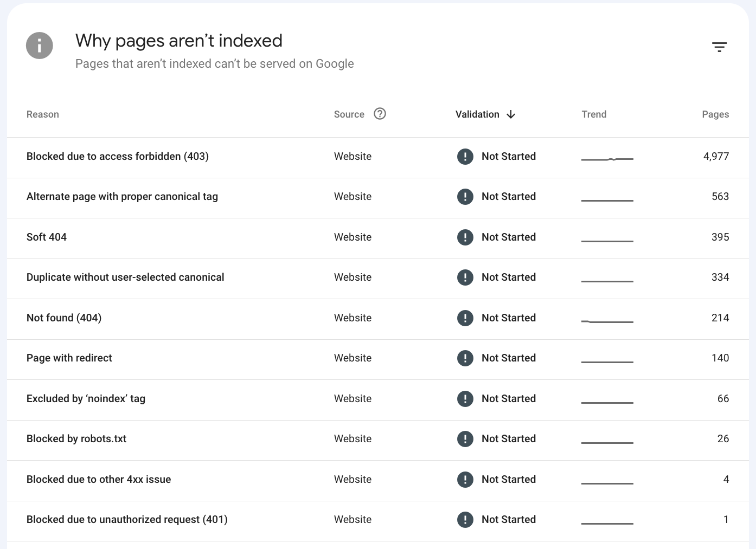Sort by the Validation column header
The width and height of the screenshot is (756, 549).
[477, 114]
